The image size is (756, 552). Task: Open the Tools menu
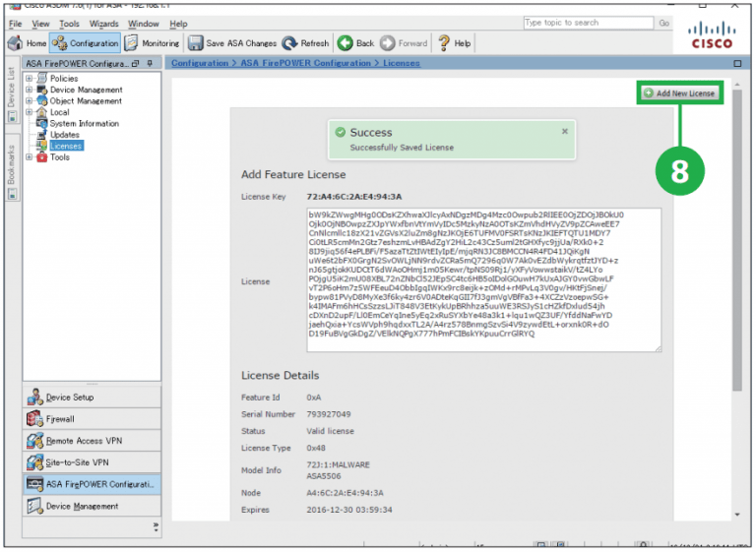pyautogui.click(x=70, y=24)
